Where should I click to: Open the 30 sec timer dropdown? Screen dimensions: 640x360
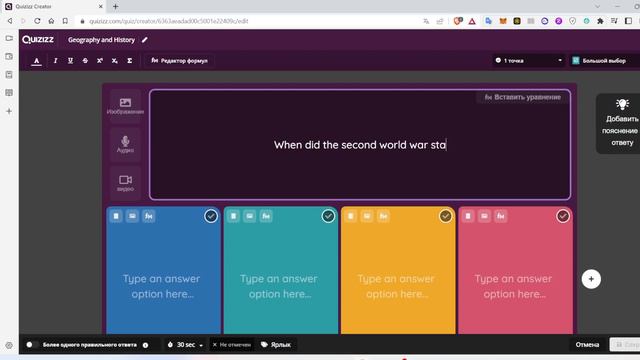(185, 345)
